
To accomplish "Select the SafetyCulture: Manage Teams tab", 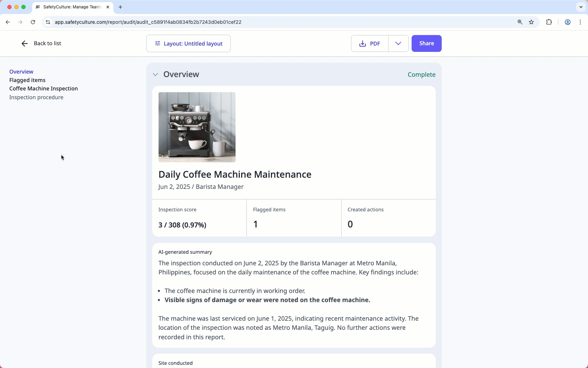I will pos(72,7).
